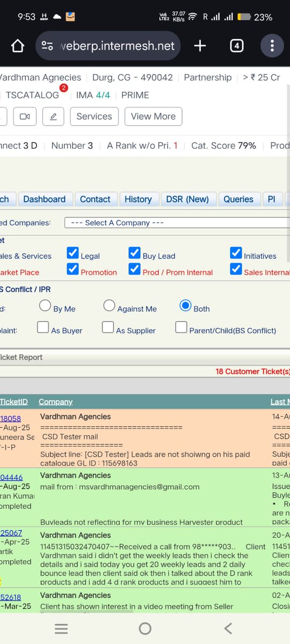The image size is (290, 644).
Task: Open browser three-dot menu
Action: coord(272,46)
